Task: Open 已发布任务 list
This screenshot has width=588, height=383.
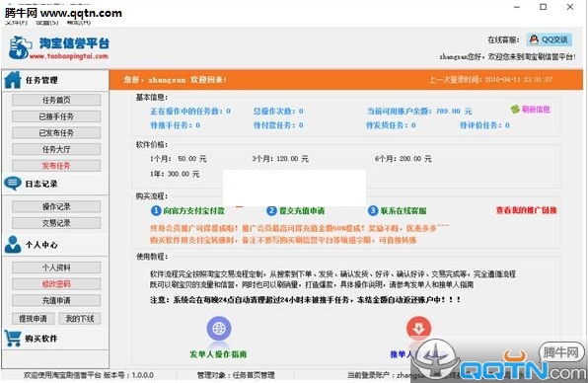Action: tap(56, 133)
